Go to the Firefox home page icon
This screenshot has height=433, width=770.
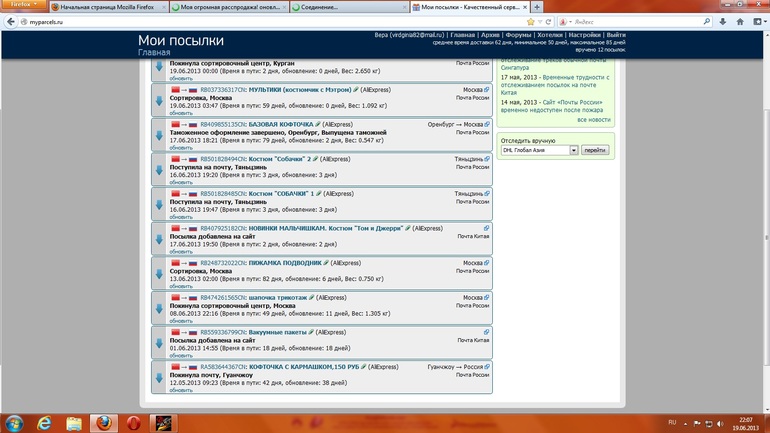740,22
